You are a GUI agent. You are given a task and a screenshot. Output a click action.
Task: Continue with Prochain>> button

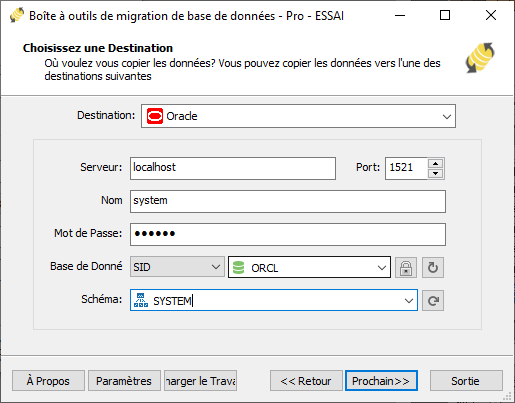pos(381,380)
